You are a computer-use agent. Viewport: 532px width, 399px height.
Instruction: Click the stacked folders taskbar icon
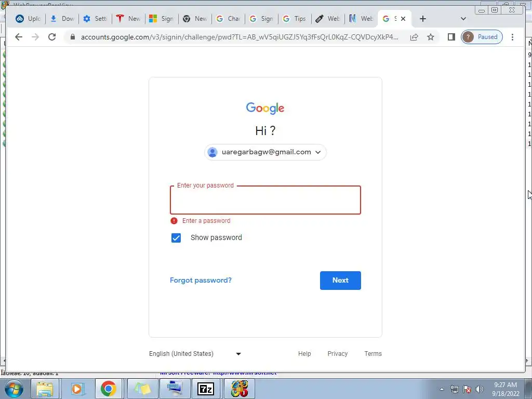142,389
